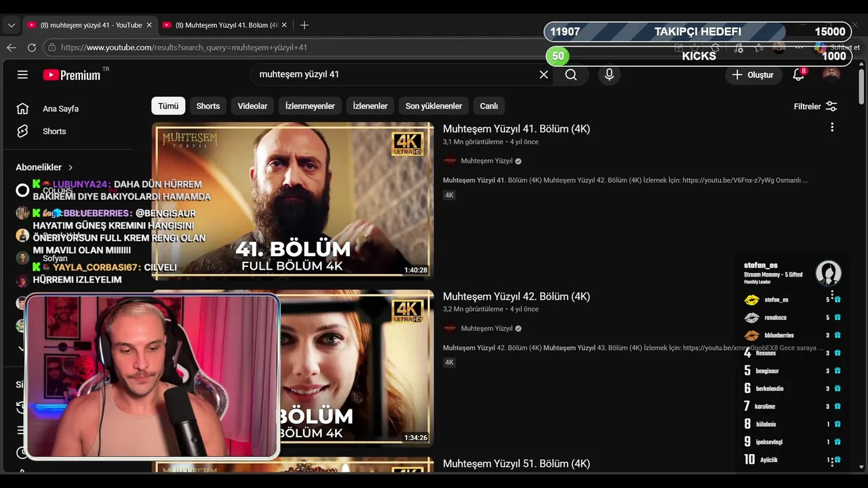Image resolution: width=868 pixels, height=488 pixels.
Task: Click the address bar URL
Action: point(184,47)
